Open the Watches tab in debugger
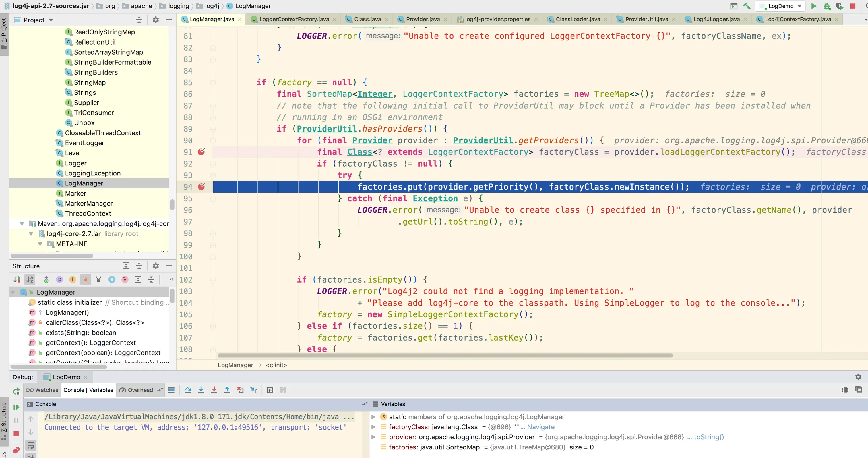This screenshot has height=458, width=868. pyautogui.click(x=42, y=390)
